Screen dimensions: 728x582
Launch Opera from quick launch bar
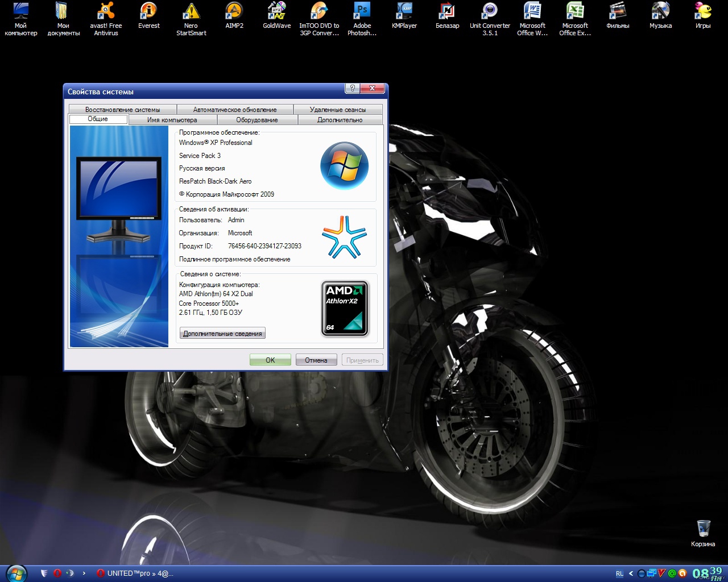pyautogui.click(x=57, y=573)
